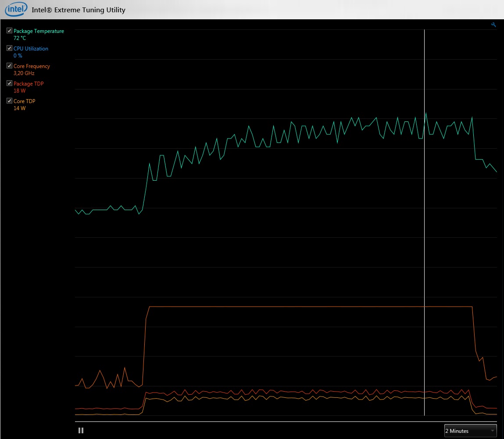
Task: Click the Package Temperature label
Action: point(39,31)
